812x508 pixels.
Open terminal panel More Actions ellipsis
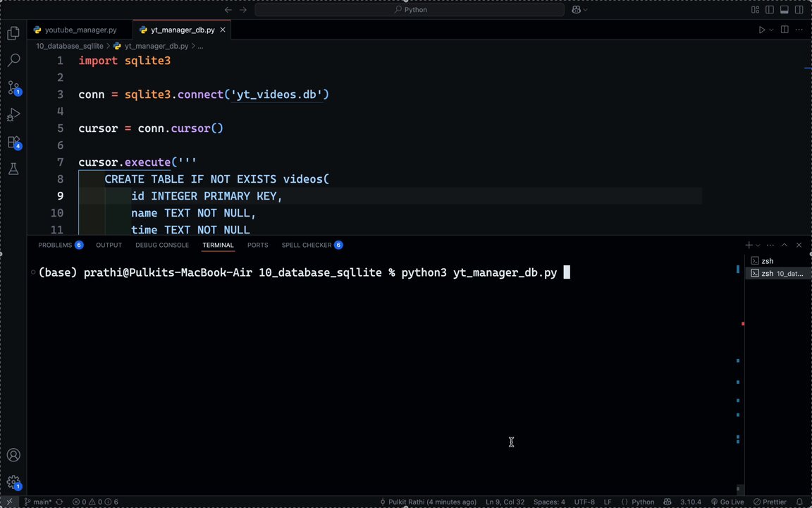(x=770, y=246)
